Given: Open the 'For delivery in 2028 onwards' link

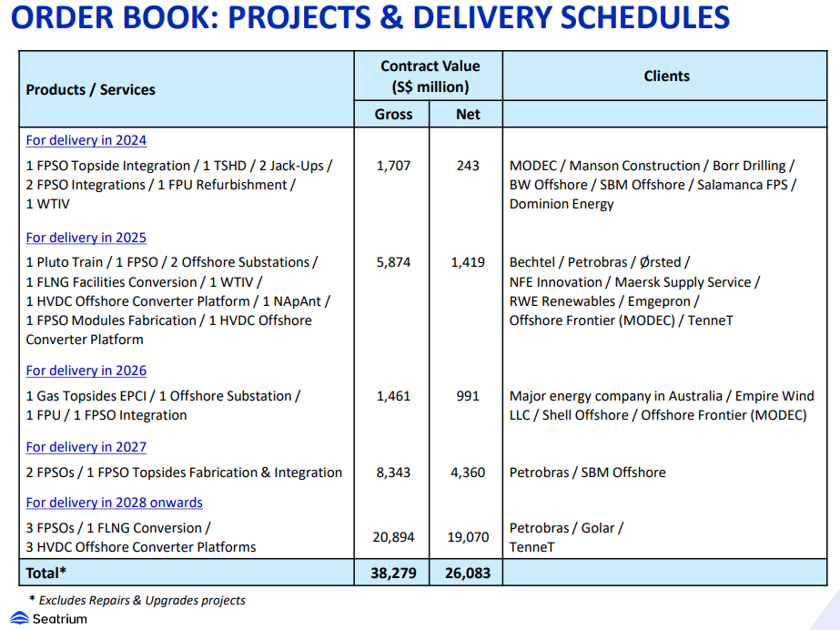Looking at the screenshot, I should point(114,503).
